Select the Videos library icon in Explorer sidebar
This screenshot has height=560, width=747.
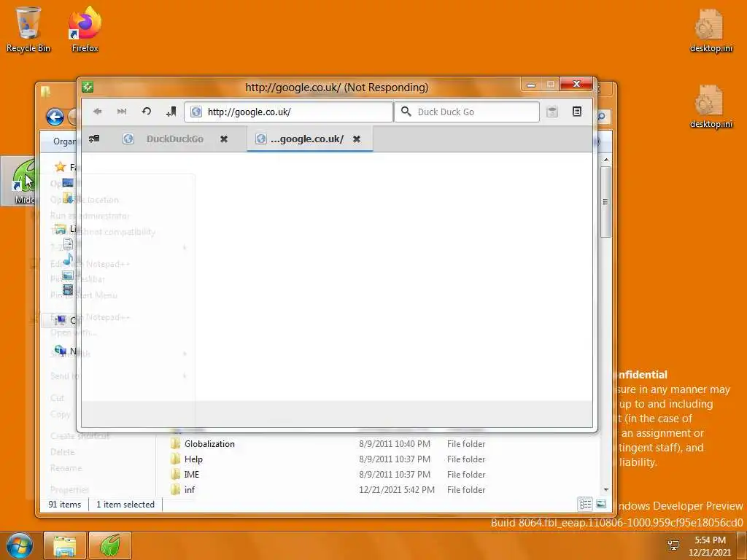tap(68, 290)
